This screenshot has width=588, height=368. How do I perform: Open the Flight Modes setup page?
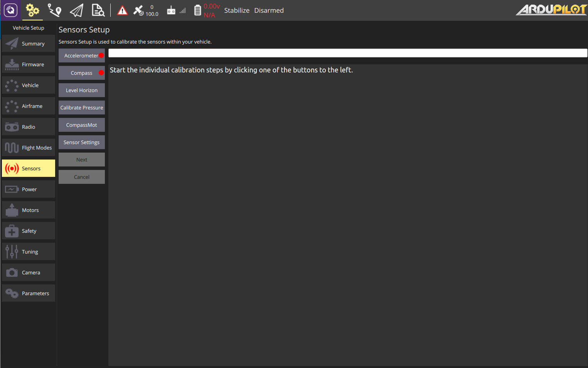[29, 148]
